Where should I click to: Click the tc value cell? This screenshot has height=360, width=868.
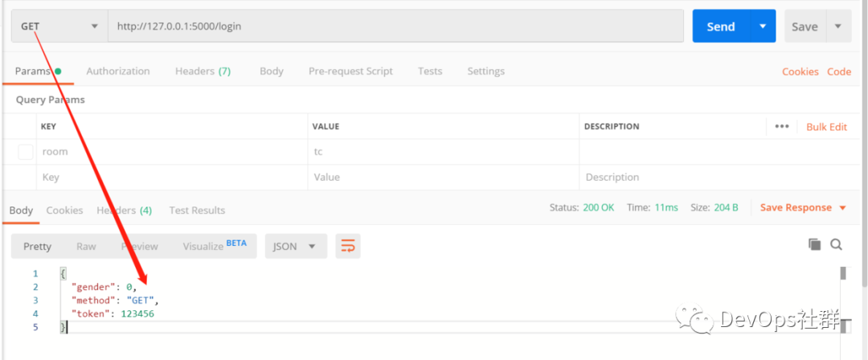pos(444,152)
